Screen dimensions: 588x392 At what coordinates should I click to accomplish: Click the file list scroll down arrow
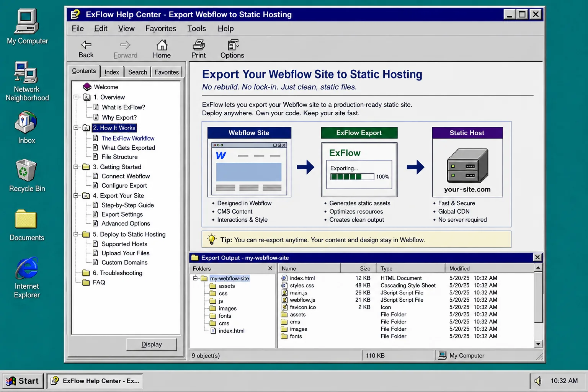tap(538, 344)
